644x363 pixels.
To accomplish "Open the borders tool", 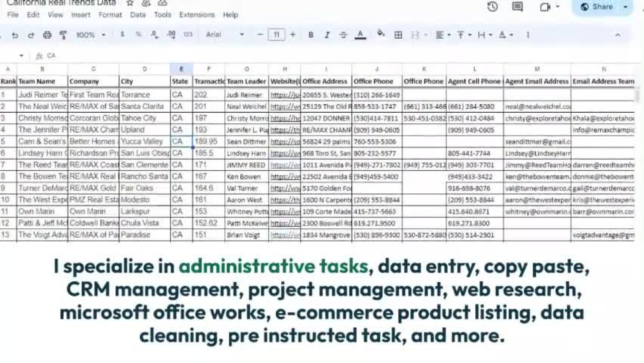I will [x=398, y=35].
